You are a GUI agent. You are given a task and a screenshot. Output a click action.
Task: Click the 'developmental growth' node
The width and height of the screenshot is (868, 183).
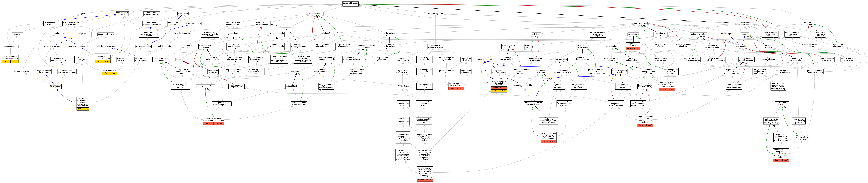[x=50, y=24]
